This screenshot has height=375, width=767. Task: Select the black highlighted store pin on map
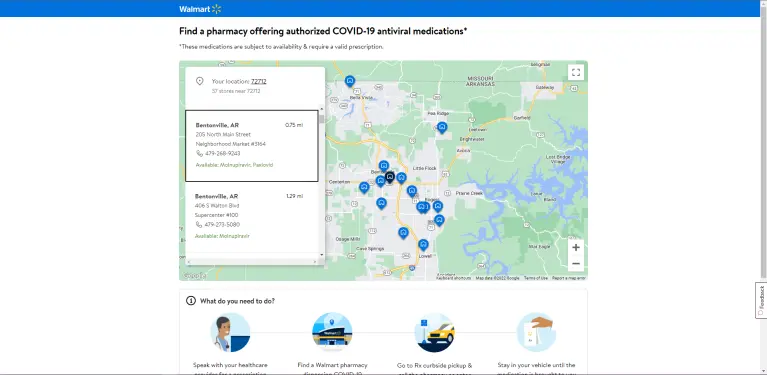(390, 177)
